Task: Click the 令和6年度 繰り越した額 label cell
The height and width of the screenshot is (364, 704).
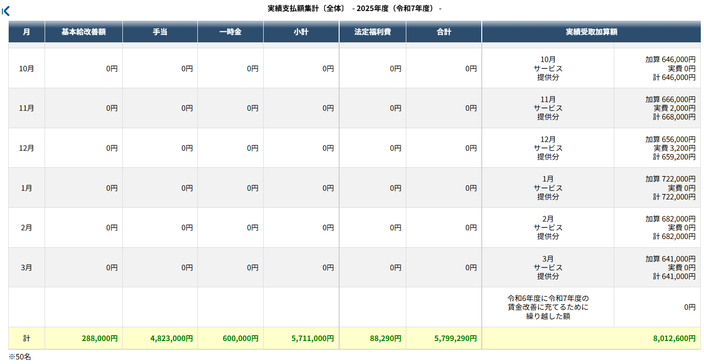Action: (548, 307)
